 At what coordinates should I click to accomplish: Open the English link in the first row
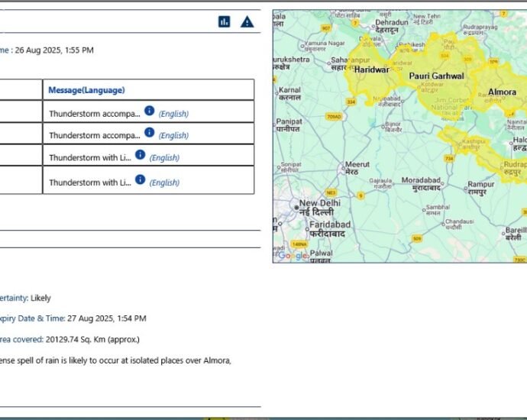(173, 114)
